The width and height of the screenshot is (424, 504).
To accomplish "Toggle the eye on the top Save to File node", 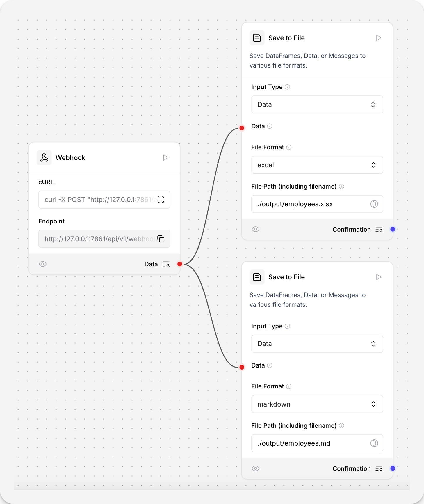I will click(x=256, y=229).
